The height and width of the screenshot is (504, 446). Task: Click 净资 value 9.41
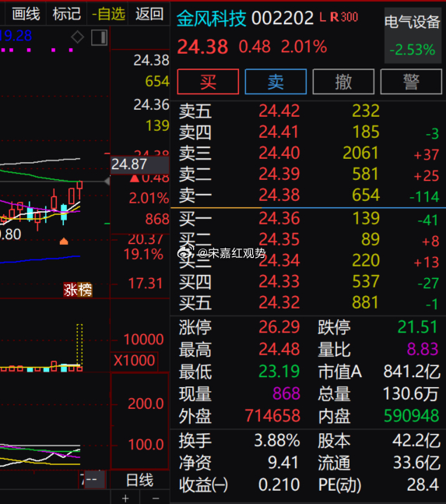pos(283,463)
